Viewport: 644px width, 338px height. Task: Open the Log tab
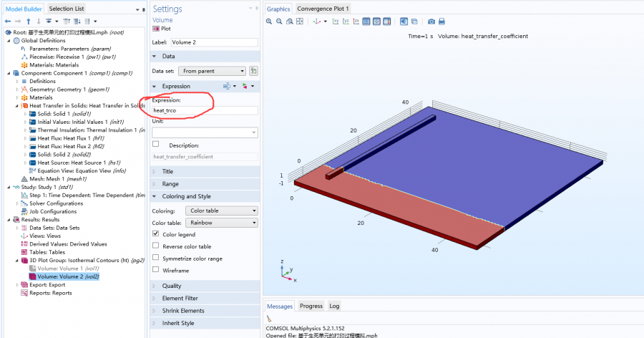point(334,306)
